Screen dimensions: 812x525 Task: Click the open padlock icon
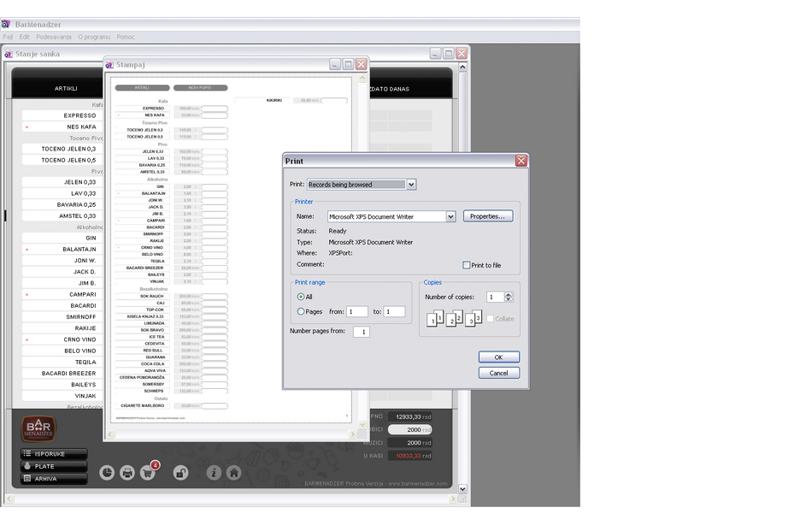[180, 472]
